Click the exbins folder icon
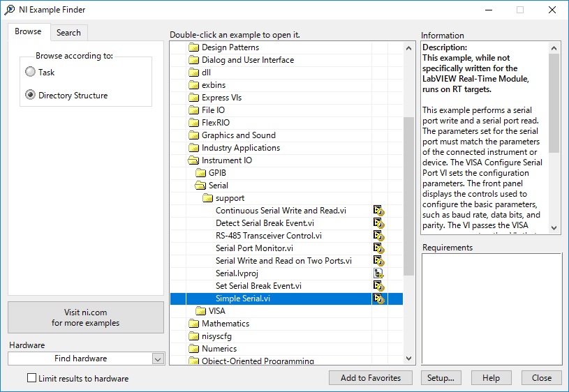Screen dimensions: 569x392 (x=194, y=85)
